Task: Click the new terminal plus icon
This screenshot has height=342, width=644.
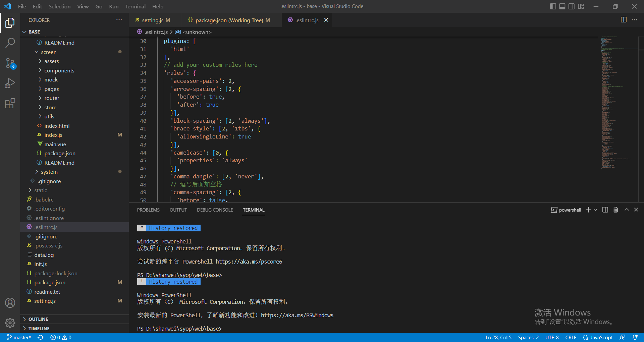Action: click(x=588, y=210)
